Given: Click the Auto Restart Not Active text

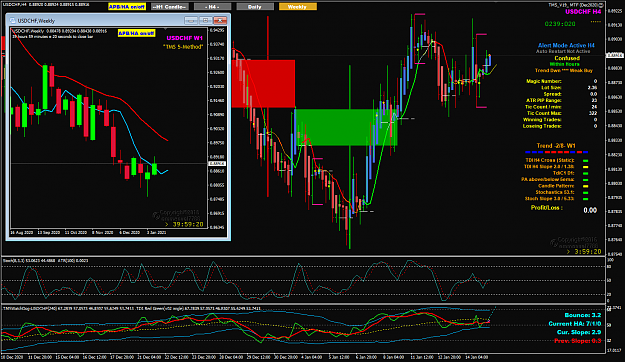Looking at the screenshot, I should pos(563,51).
